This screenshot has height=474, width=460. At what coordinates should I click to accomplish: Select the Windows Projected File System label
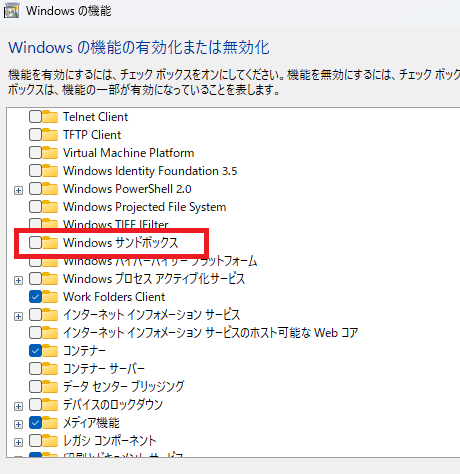[x=145, y=207]
